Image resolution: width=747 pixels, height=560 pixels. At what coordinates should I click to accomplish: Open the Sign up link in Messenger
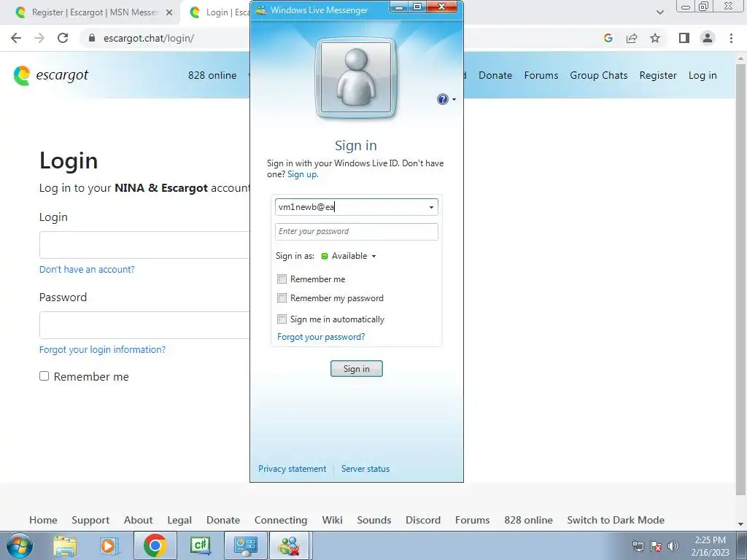point(303,174)
